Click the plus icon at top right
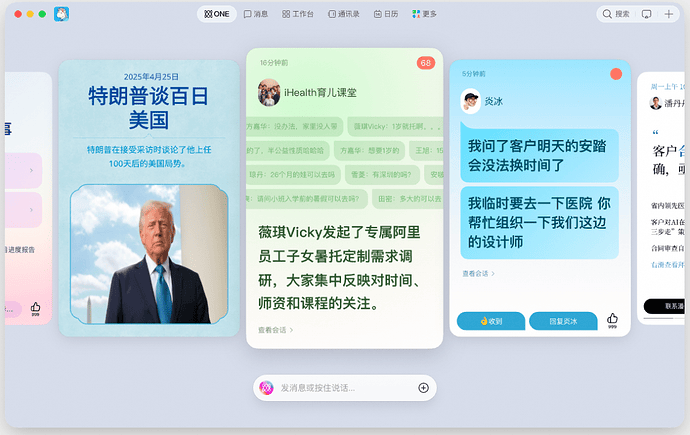Image resolution: width=690 pixels, height=435 pixels. pyautogui.click(x=668, y=14)
